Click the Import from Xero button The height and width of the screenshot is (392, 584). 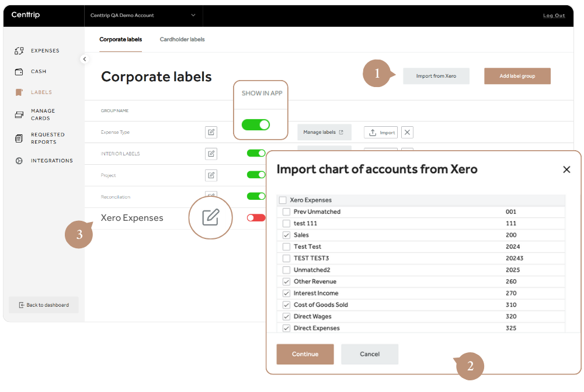tap(436, 76)
